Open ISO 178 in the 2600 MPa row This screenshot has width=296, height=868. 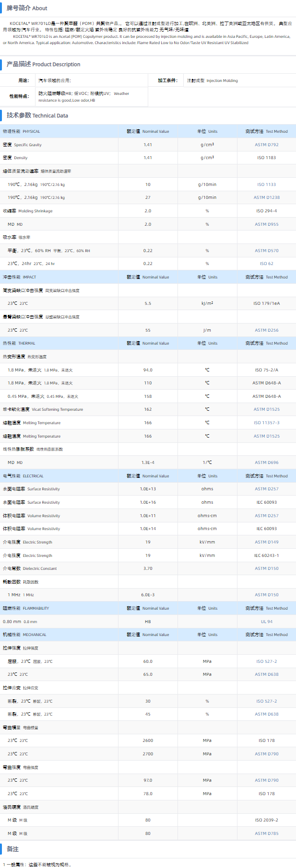(266, 741)
